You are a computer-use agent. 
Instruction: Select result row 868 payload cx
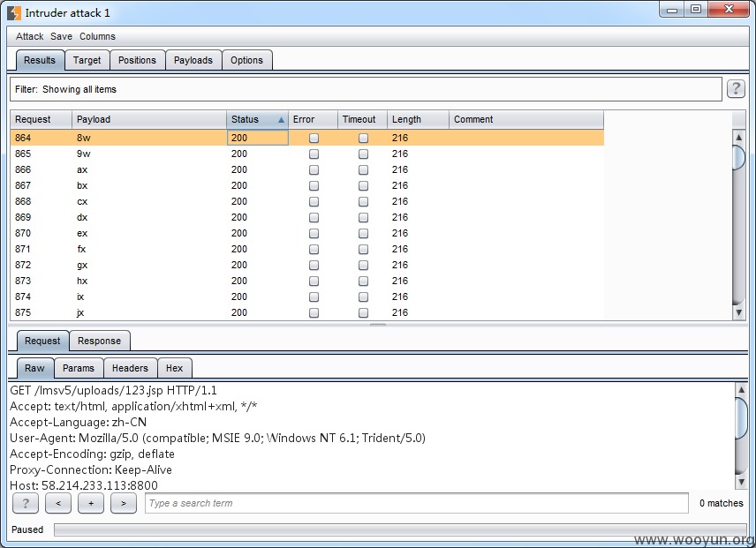tap(307, 201)
